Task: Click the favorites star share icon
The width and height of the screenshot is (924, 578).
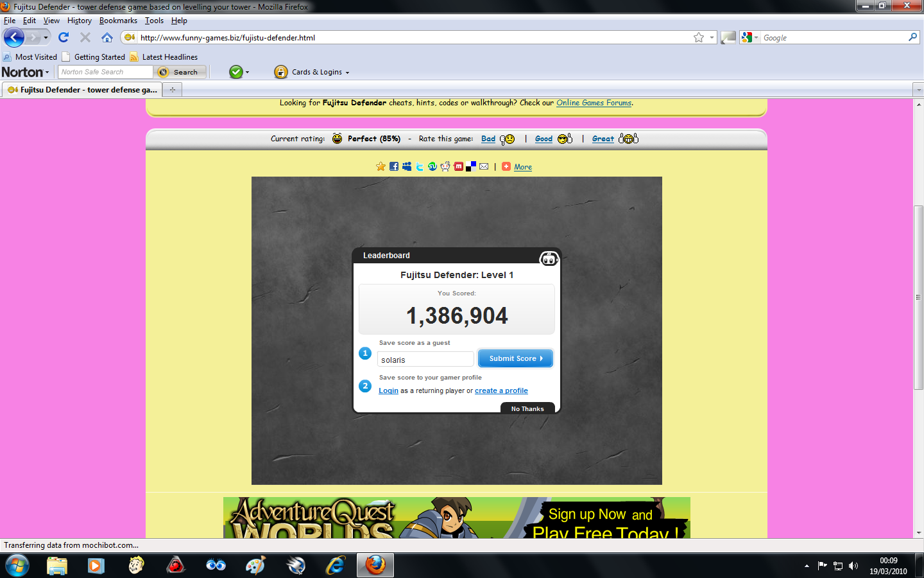Action: 381,166
